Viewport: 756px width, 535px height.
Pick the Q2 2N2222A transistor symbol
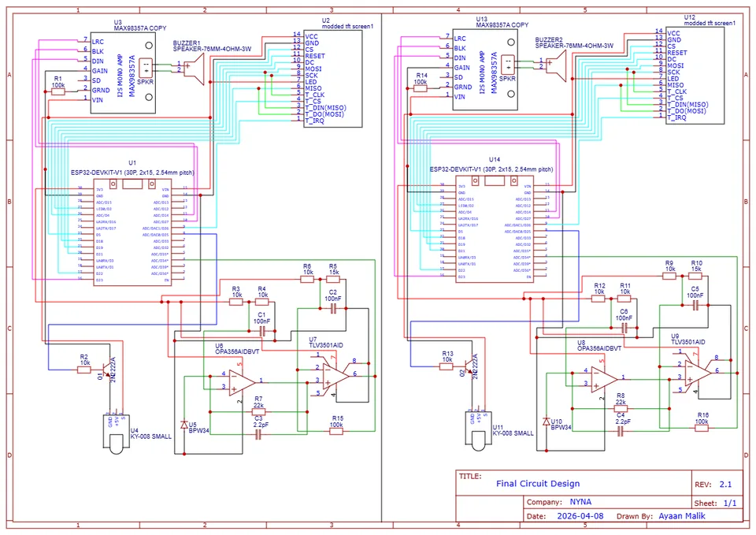(469, 366)
